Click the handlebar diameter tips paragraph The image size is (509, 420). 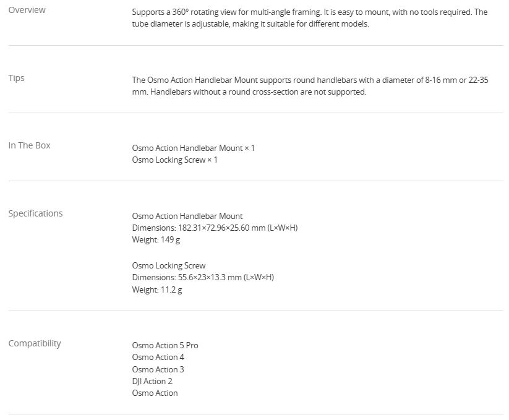coord(310,86)
